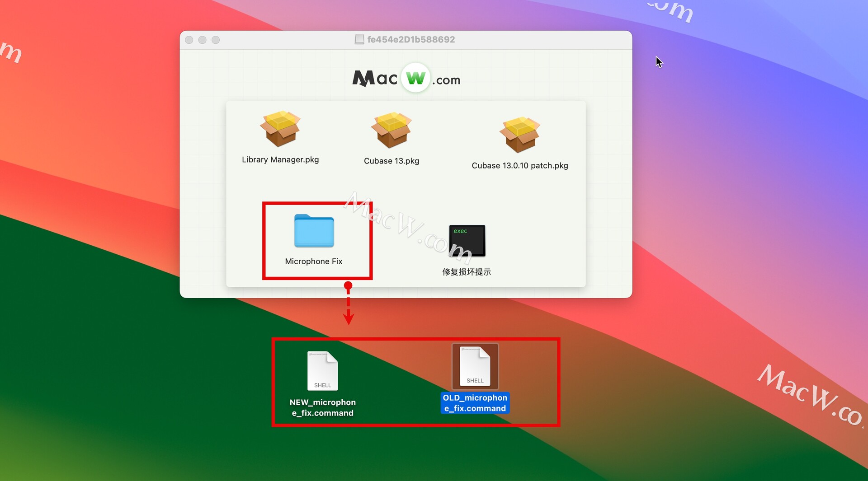Select the Cubase 13.pkg installer icon
Screen dimensions: 868x481
click(392, 130)
